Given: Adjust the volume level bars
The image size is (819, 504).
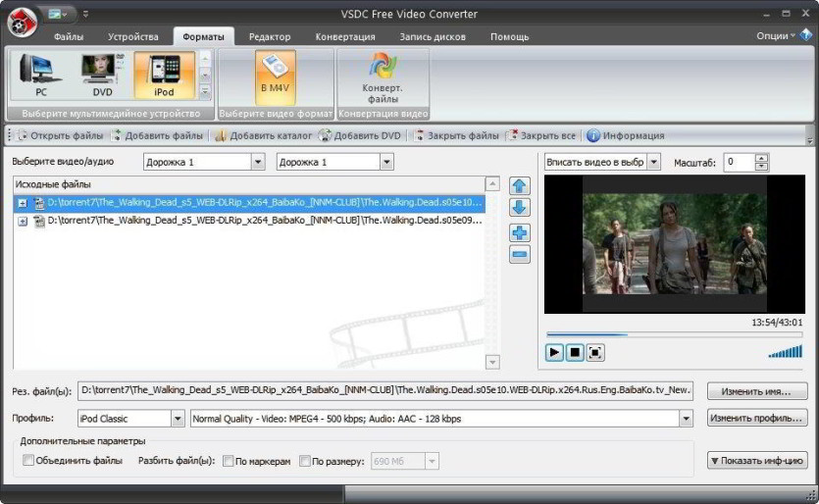Looking at the screenshot, I should tap(785, 351).
